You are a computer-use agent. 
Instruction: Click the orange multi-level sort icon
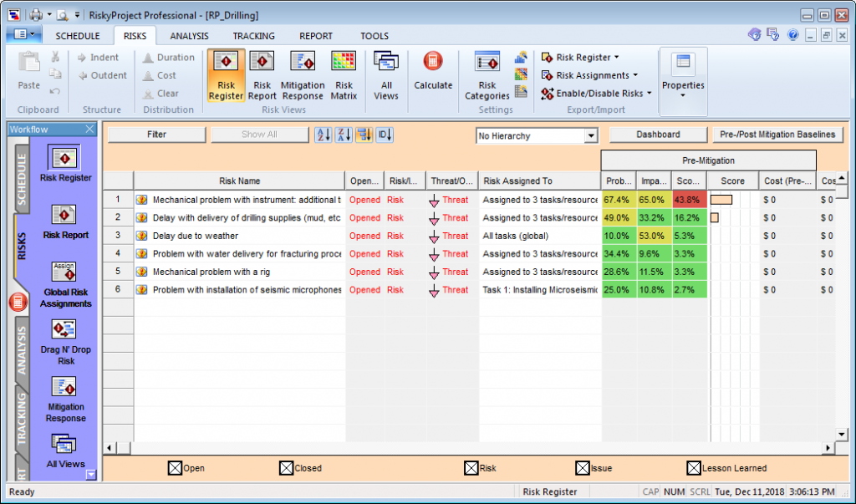[x=364, y=135]
